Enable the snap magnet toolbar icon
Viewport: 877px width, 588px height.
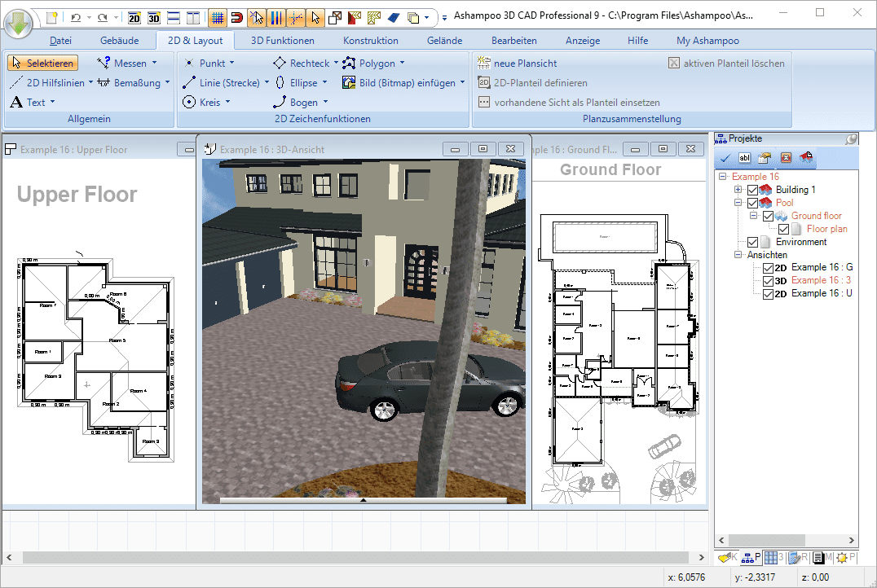[239, 16]
